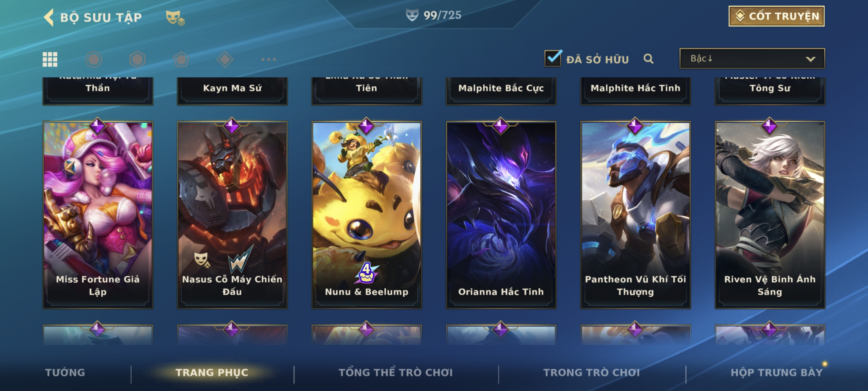The height and width of the screenshot is (391, 868).
Task: Click the Cốt Truyện button
Action: [x=776, y=16]
